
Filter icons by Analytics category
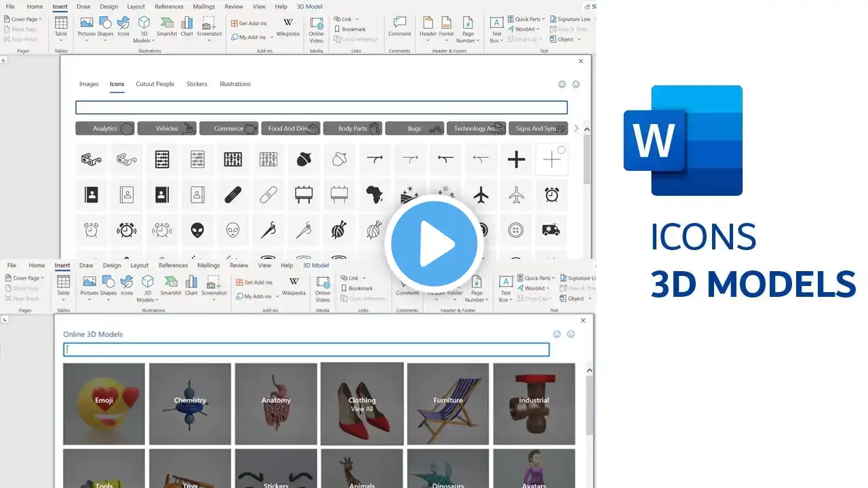click(x=105, y=128)
